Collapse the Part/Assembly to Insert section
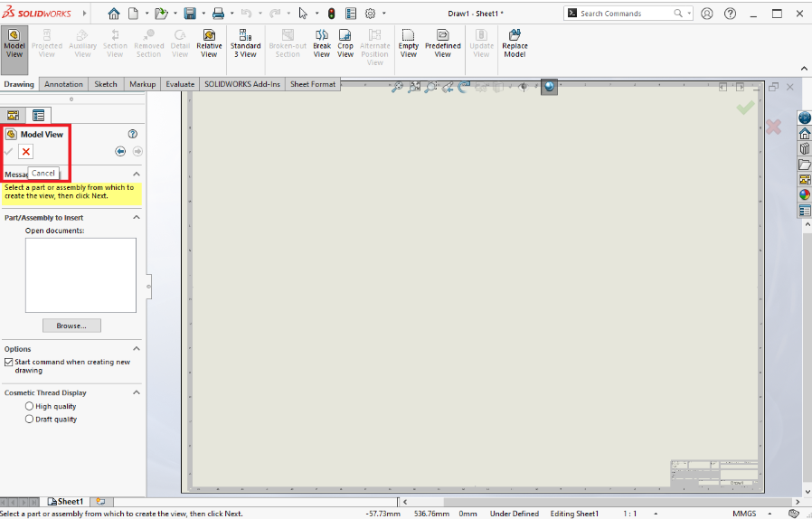Screen dimensions: 812x519 [x=137, y=218]
